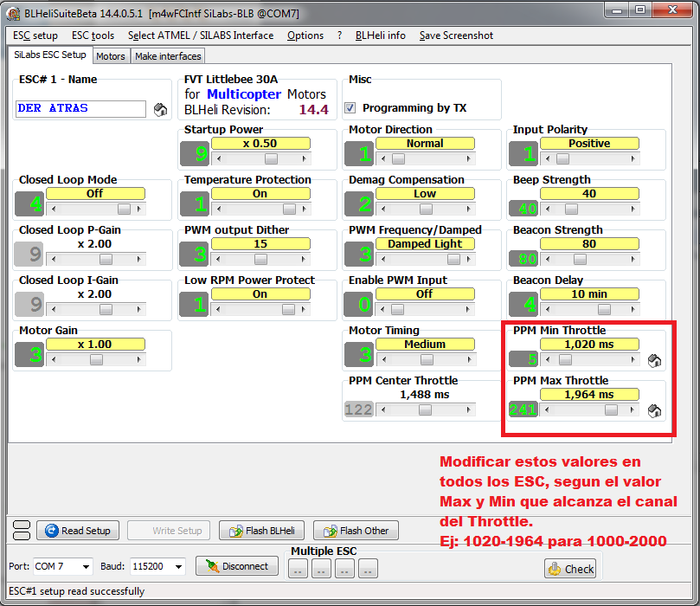This screenshot has width=700, height=606.
Task: Click the Flash BLHeli button icon
Action: click(x=235, y=531)
